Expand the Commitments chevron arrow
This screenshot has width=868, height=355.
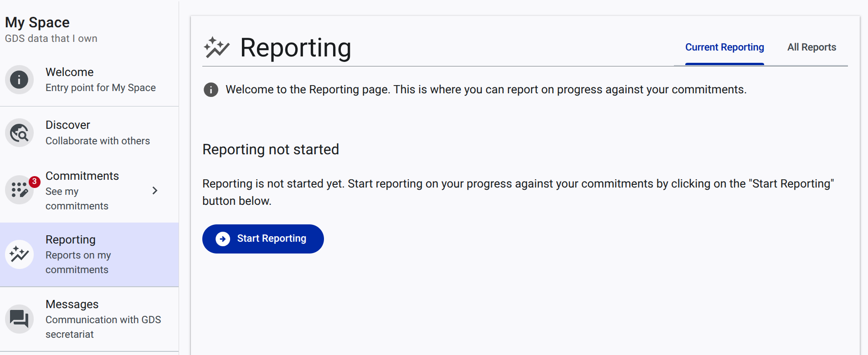click(x=155, y=191)
